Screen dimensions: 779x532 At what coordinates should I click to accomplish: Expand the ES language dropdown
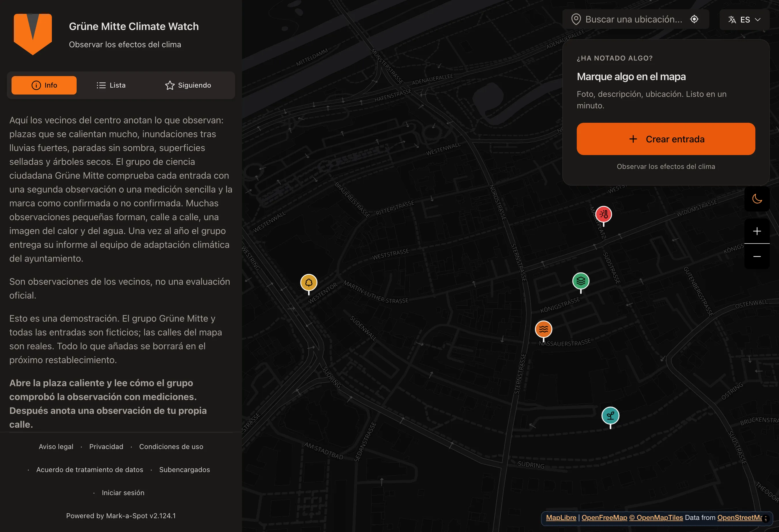(744, 19)
